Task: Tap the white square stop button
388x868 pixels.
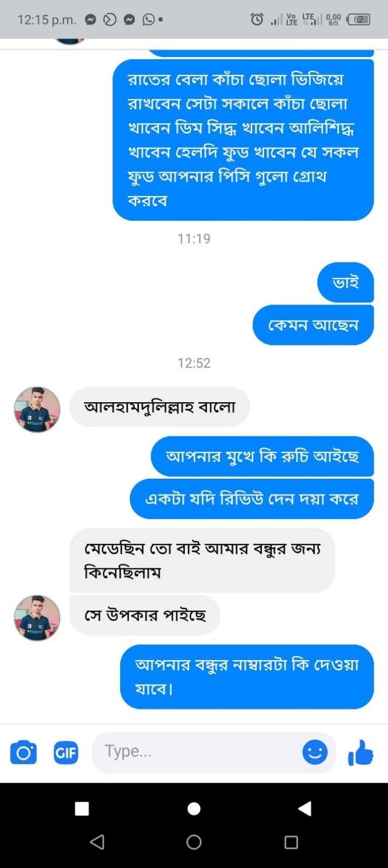Action: click(x=82, y=808)
